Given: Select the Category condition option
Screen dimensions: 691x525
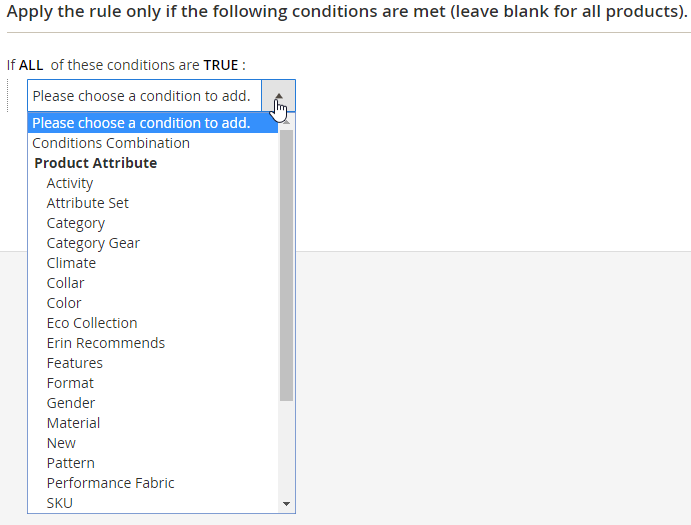Looking at the screenshot, I should pyautogui.click(x=76, y=223).
